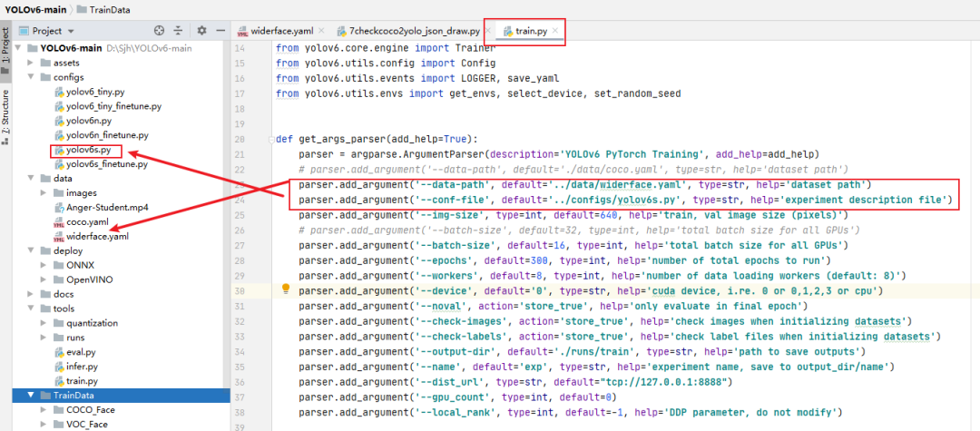Expand the quantization folder
Viewport: 980px width, 431px height.
coord(44,323)
